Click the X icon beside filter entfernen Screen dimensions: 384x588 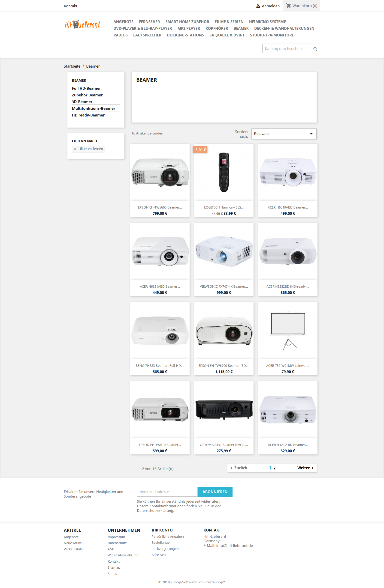coord(75,149)
